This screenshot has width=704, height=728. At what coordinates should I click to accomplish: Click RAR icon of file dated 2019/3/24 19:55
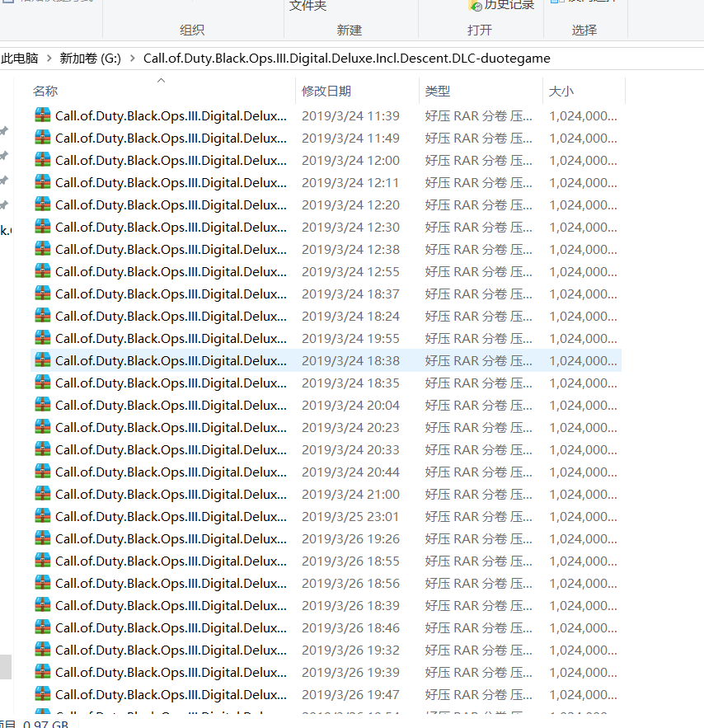(43, 339)
